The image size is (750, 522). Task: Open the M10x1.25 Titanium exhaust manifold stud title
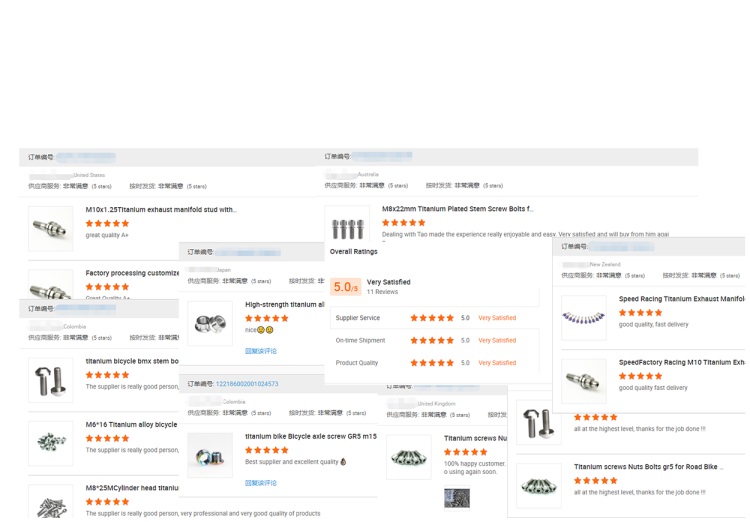tap(161, 210)
